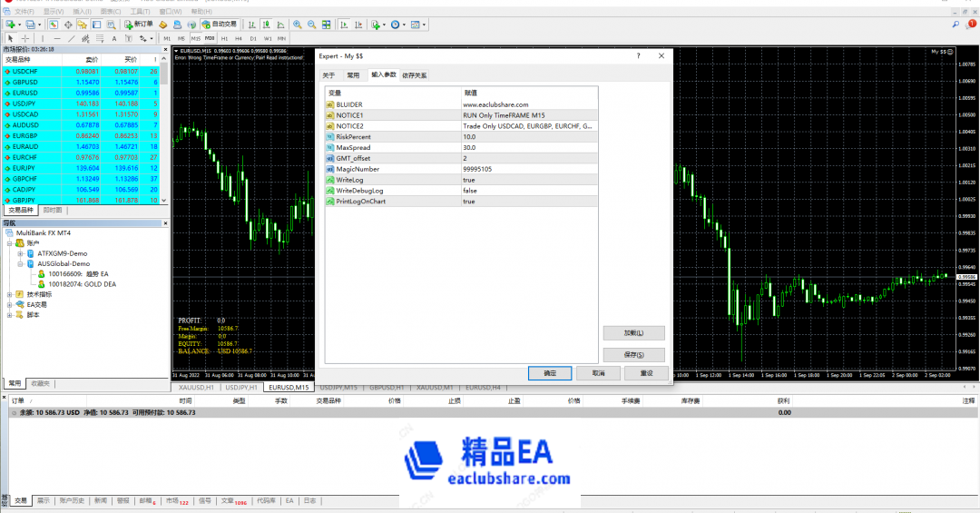Expand the ATFXGM9-Demo account node
This screenshot has width=980, height=513.
[x=20, y=253]
